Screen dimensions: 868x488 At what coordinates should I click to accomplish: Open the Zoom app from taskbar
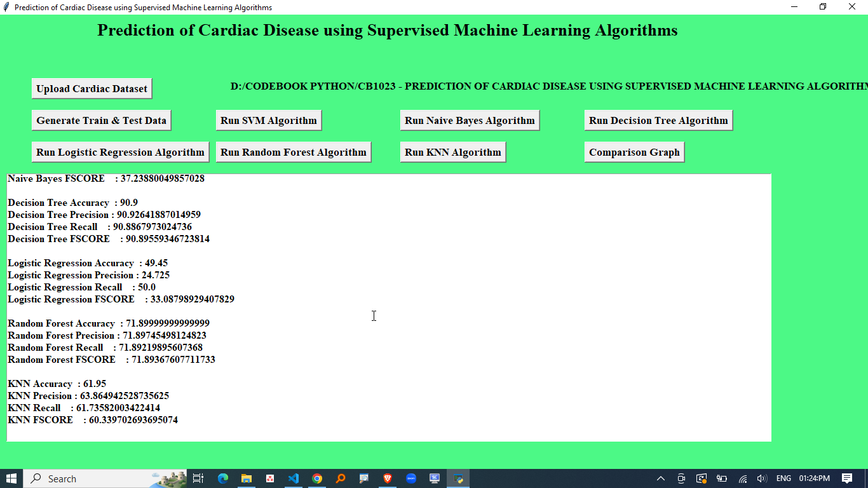pos(411,478)
